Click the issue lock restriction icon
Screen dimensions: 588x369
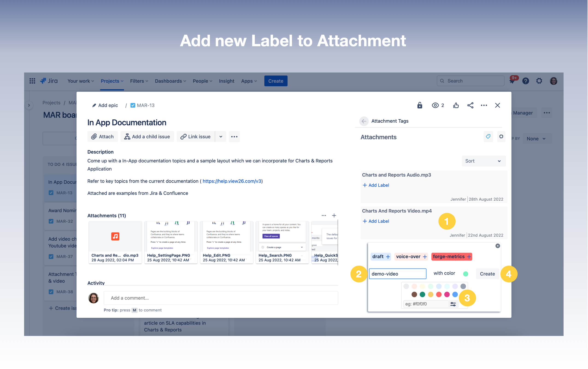pyautogui.click(x=420, y=105)
